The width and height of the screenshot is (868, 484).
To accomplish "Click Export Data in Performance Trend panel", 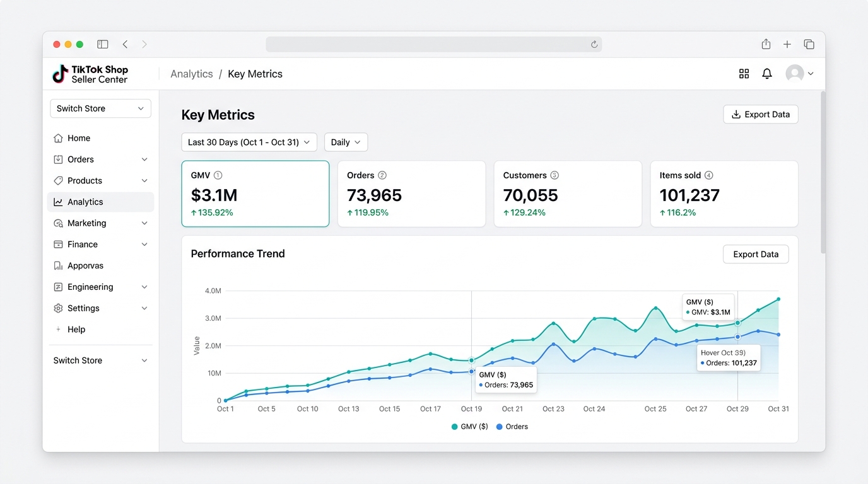I will click(x=756, y=254).
